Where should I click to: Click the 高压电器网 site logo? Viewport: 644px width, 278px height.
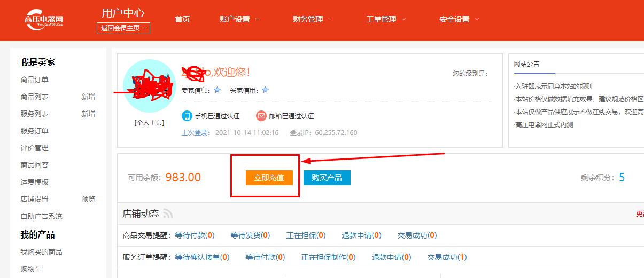44,19
